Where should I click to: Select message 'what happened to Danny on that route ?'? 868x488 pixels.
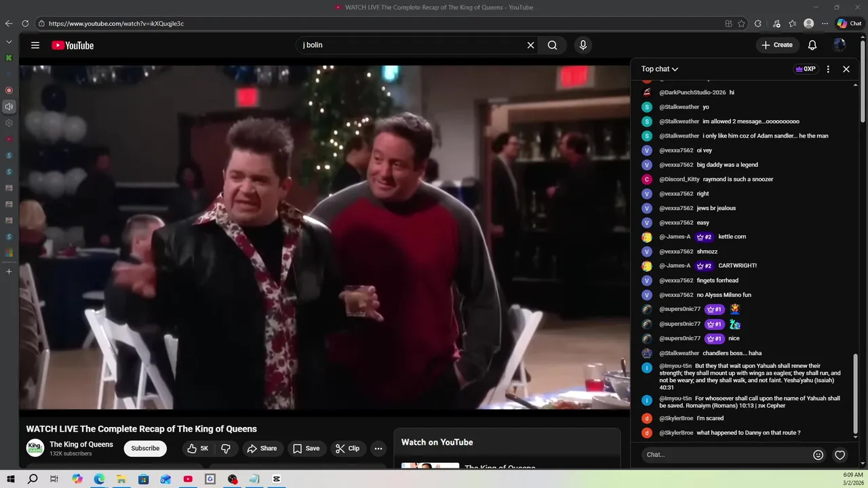click(749, 433)
